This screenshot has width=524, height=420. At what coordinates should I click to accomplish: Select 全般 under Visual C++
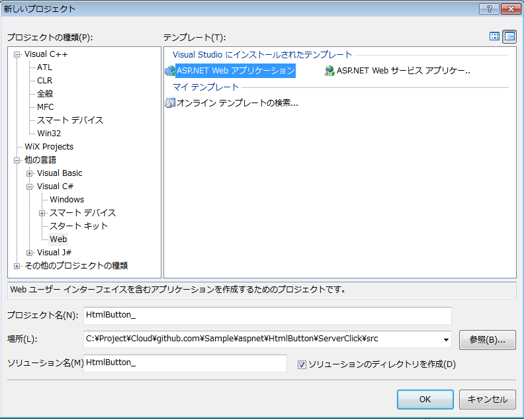point(45,93)
